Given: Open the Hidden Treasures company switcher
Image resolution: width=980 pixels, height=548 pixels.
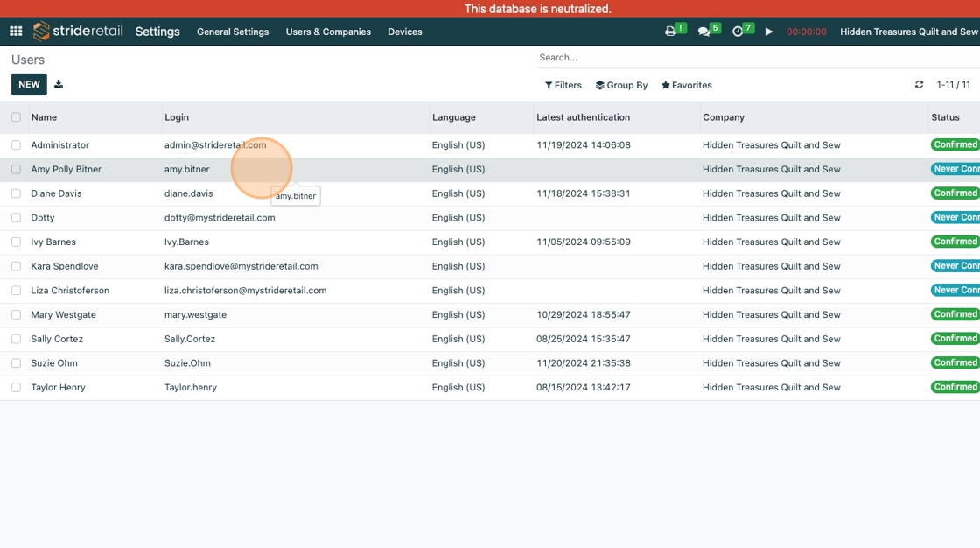Looking at the screenshot, I should [909, 32].
